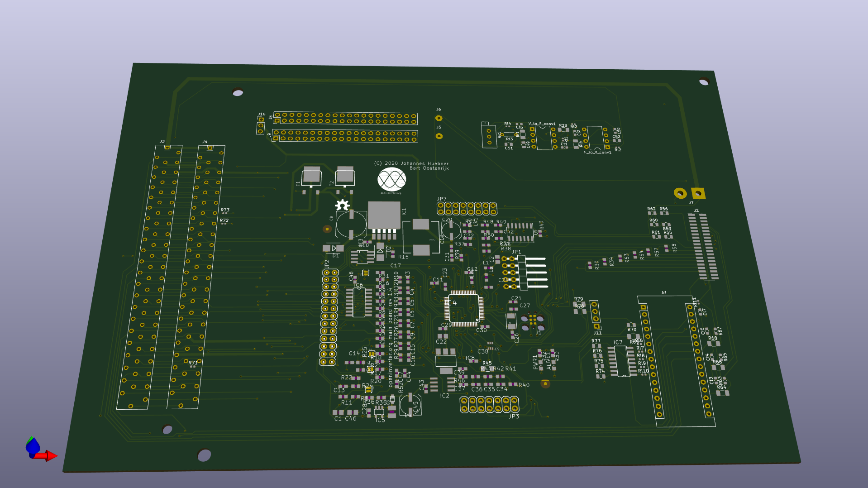Select transistor T2 on the board
Image resolution: width=868 pixels, height=488 pixels.
click(345, 177)
